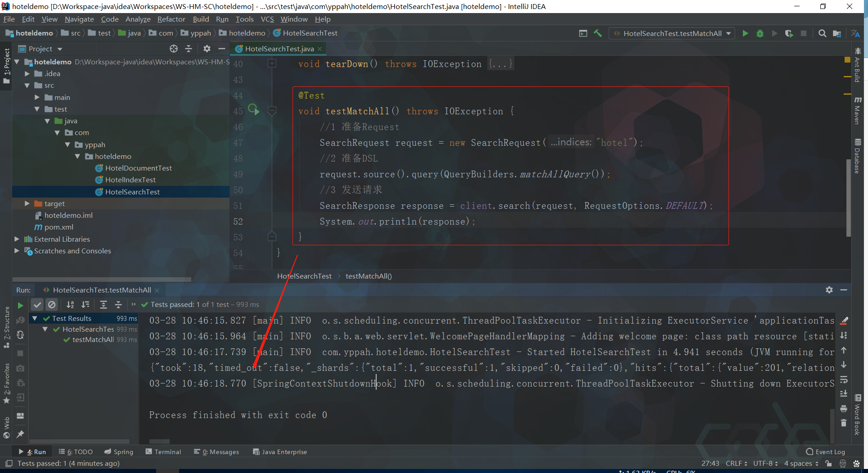Open Project Structure icon in main toolbar

[x=837, y=33]
